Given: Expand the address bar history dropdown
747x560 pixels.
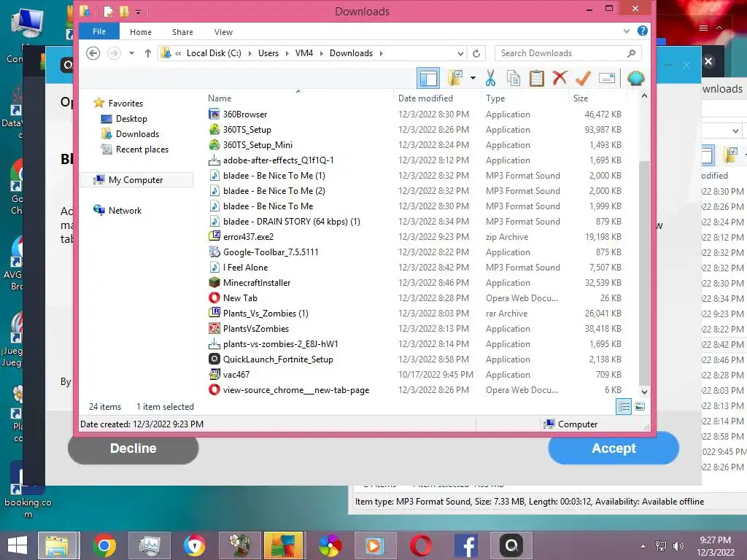Looking at the screenshot, I should point(460,53).
